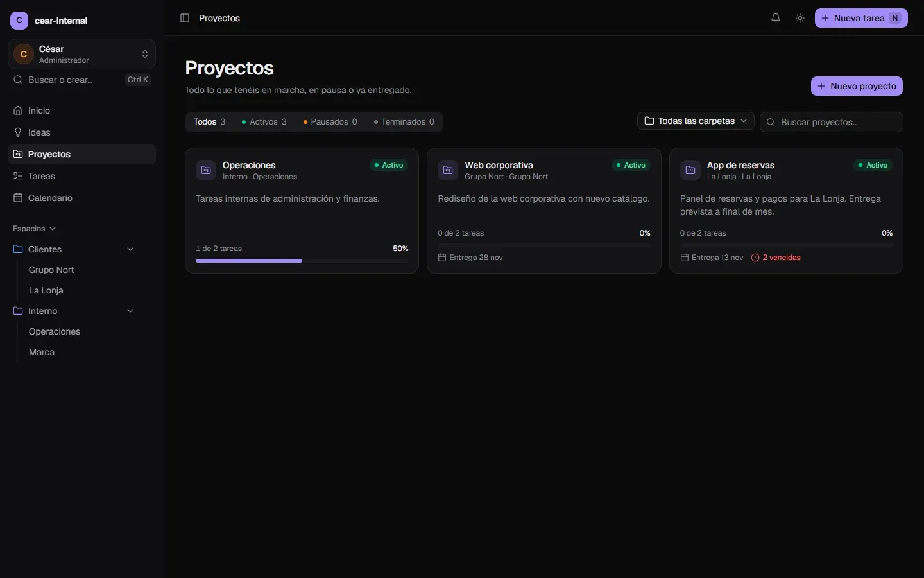Open Calendario in the sidebar

pyautogui.click(x=81, y=198)
